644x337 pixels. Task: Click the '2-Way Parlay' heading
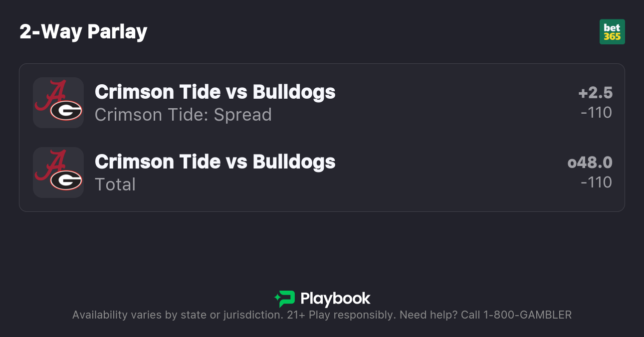(x=83, y=32)
